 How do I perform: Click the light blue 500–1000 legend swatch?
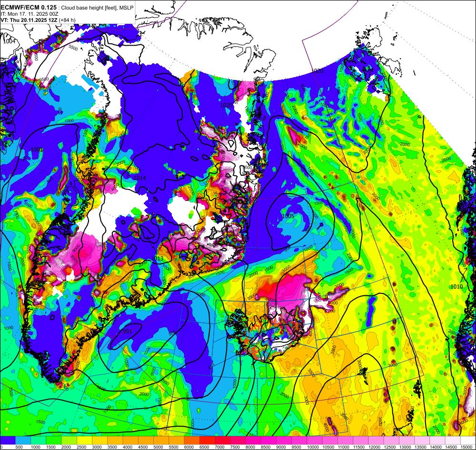tap(23, 440)
